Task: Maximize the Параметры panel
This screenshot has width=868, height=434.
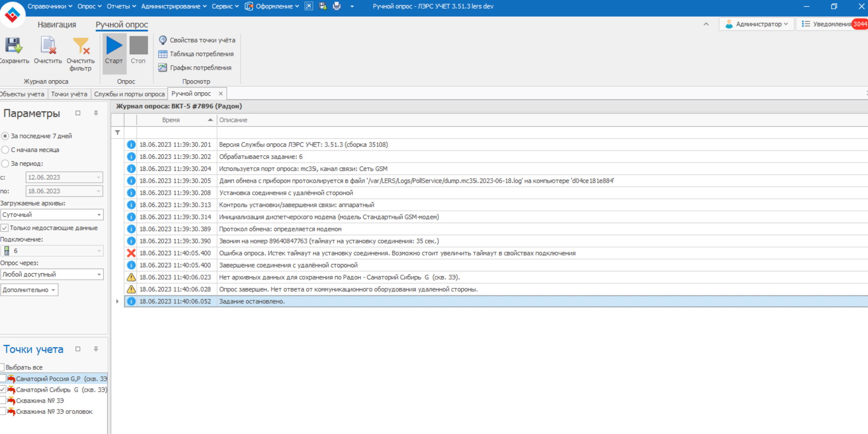Action: [78, 113]
